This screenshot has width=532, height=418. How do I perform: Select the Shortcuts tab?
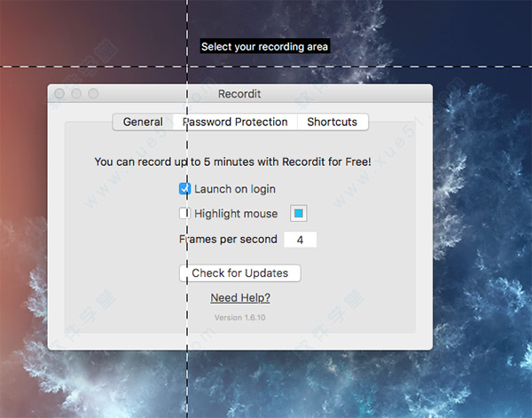pos(332,122)
